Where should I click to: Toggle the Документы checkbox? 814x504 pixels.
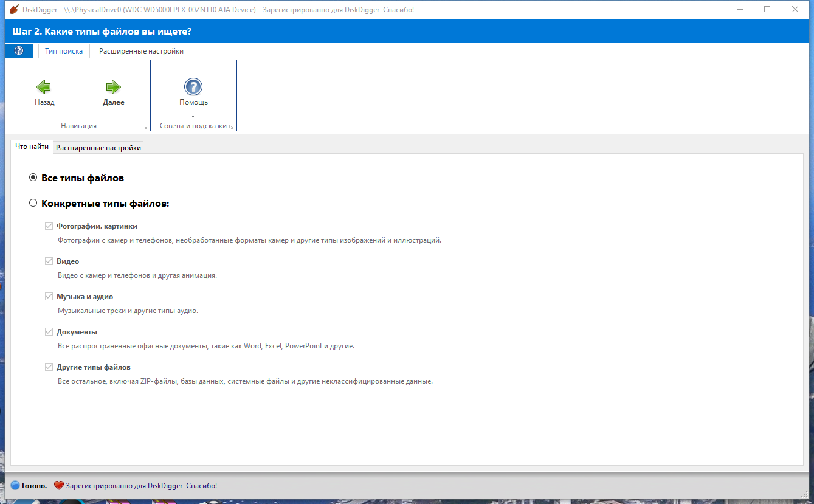49,332
